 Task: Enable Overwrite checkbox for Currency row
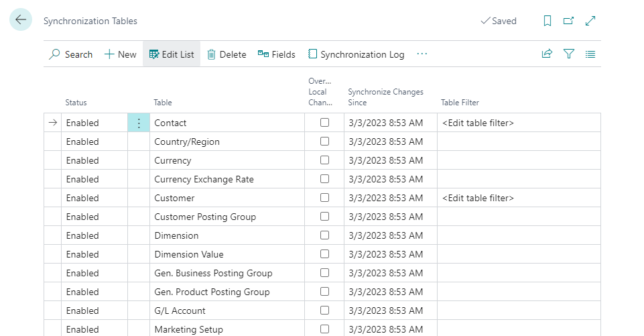point(324,160)
